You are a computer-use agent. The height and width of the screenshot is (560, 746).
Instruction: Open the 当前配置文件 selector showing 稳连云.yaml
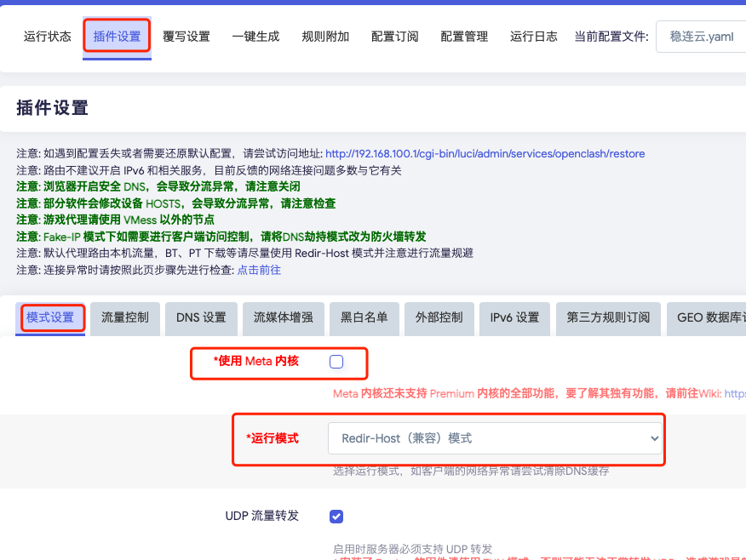tap(700, 37)
